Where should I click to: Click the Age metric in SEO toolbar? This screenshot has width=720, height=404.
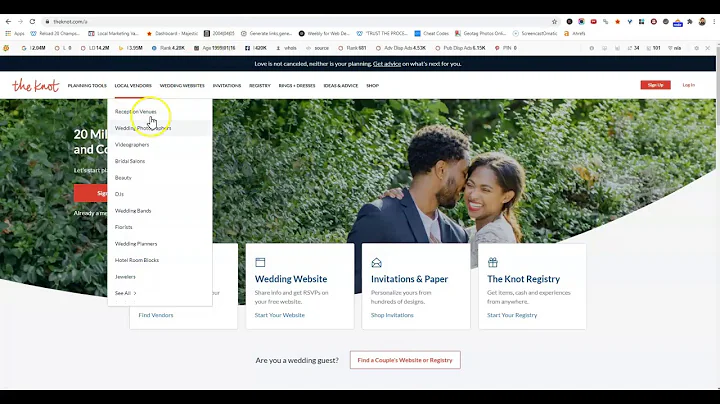tap(214, 48)
